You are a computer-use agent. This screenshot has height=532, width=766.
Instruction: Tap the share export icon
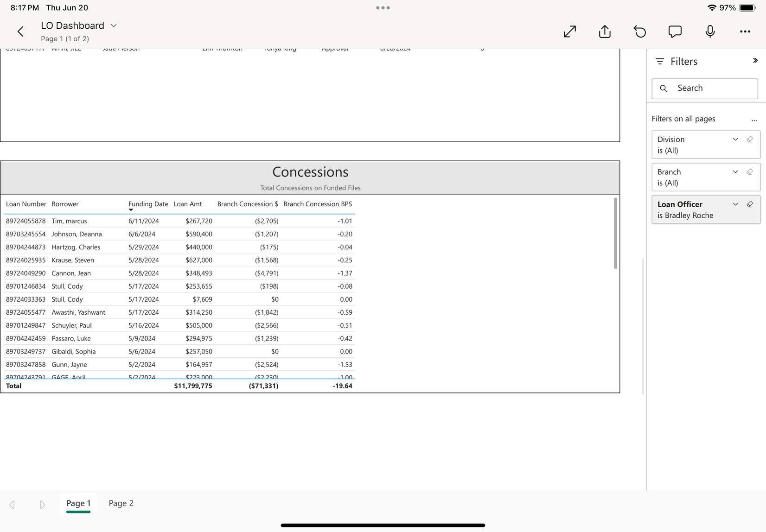click(x=605, y=31)
